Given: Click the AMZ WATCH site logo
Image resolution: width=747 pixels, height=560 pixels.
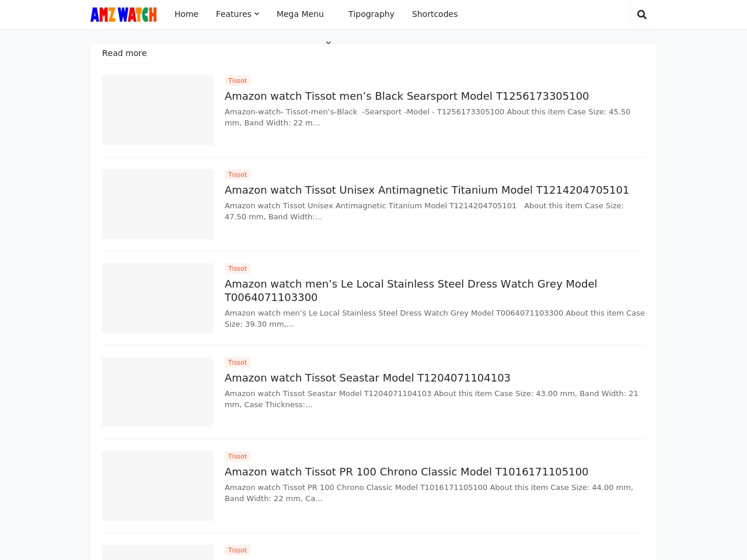Looking at the screenshot, I should click(x=124, y=15).
